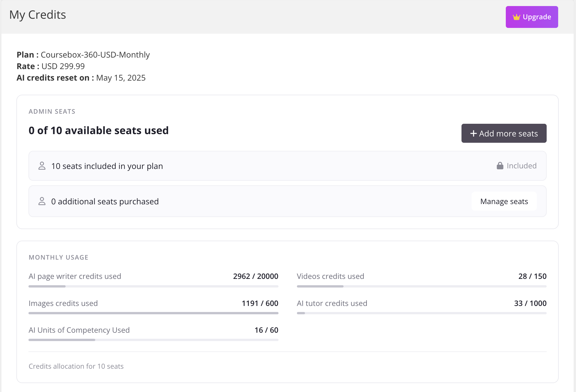The image size is (576, 392).
Task: Click the rate USD 299.99
Action: [63, 66]
